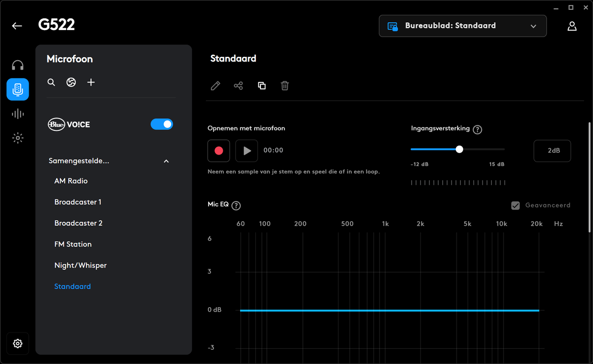Viewport: 593px width, 364px height.
Task: Click the Ingangsversterking slider handle
Action: tap(460, 149)
